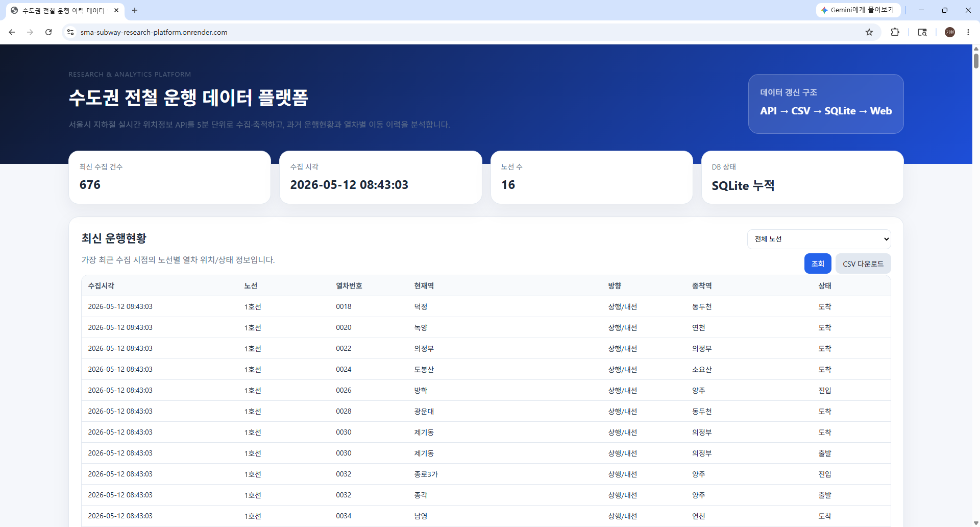The width and height of the screenshot is (980, 527).
Task: Click the 남영 current station cell
Action: 421,516
